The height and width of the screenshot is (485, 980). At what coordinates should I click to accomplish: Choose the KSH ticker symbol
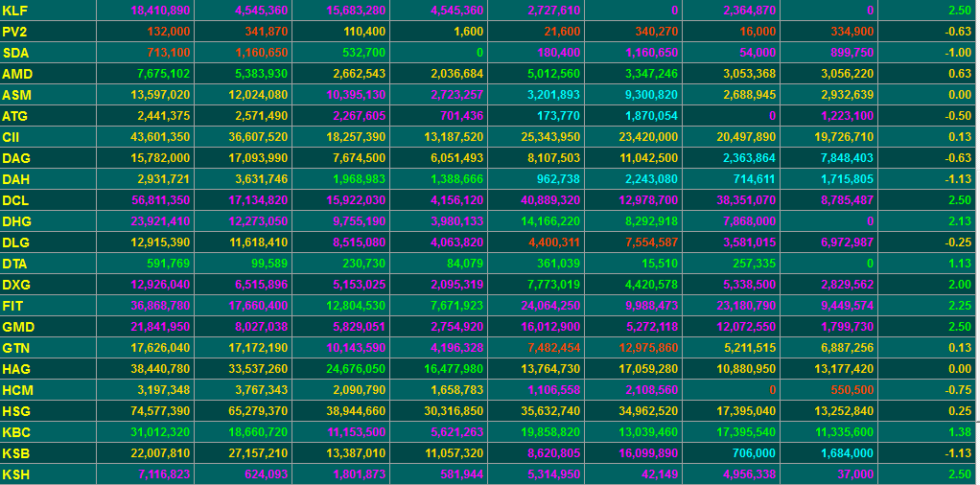(x=15, y=475)
